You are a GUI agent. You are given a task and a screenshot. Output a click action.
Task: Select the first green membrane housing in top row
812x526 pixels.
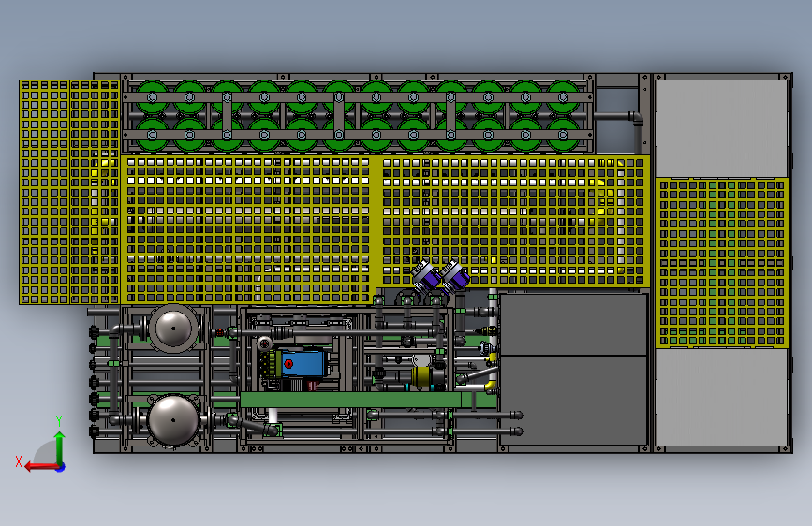pos(152,97)
